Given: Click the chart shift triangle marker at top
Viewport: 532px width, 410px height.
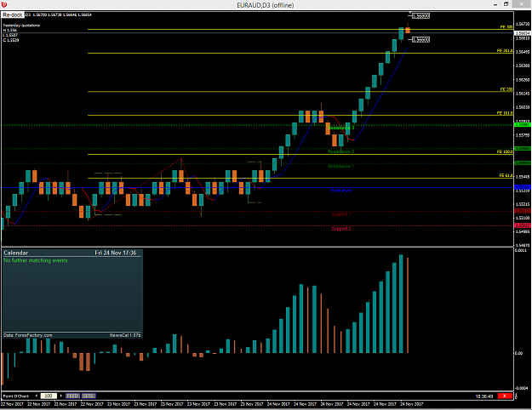Looking at the screenshot, I should click(410, 13).
